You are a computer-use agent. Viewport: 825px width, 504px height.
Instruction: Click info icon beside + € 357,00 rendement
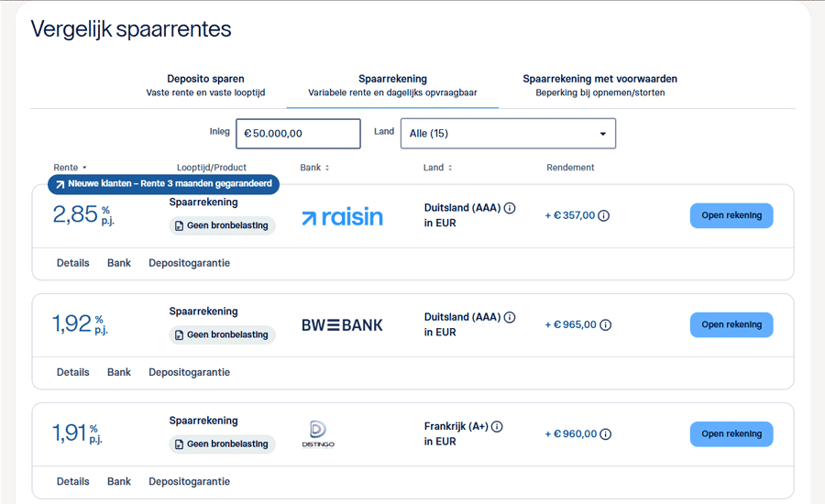click(x=604, y=216)
